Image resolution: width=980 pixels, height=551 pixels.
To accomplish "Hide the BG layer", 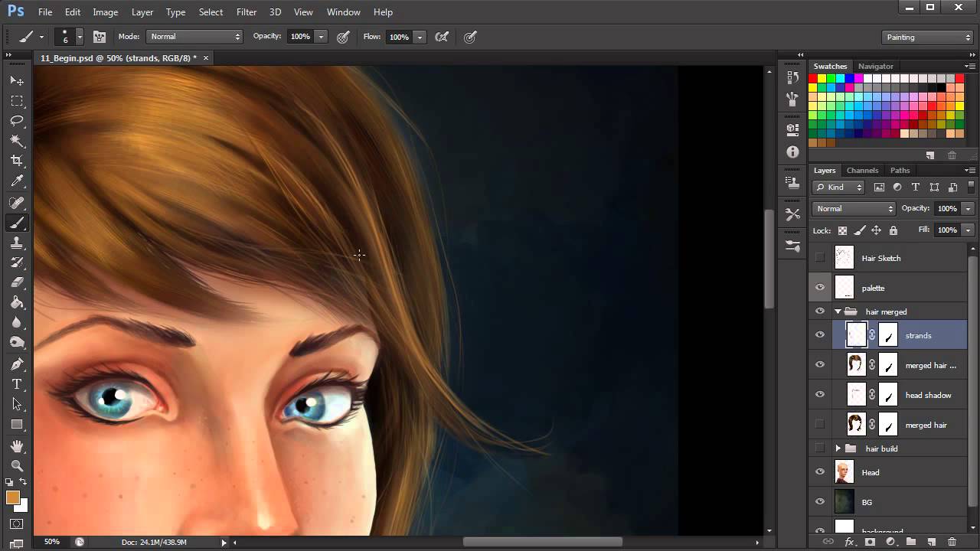I will 820,502.
